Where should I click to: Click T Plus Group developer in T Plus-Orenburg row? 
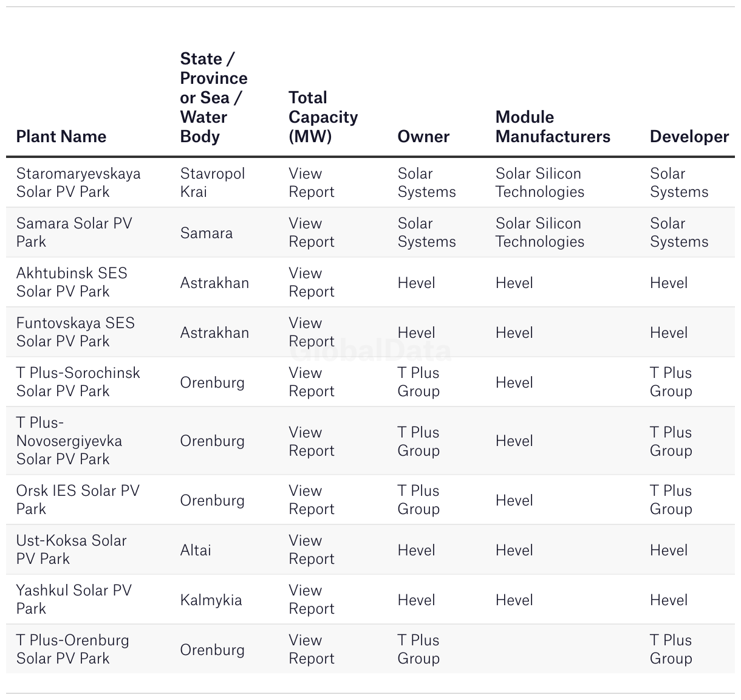pyautogui.click(x=671, y=649)
